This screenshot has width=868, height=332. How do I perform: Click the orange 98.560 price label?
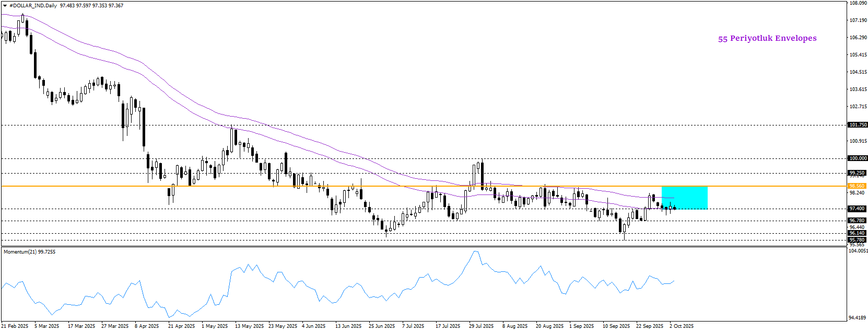click(857, 186)
